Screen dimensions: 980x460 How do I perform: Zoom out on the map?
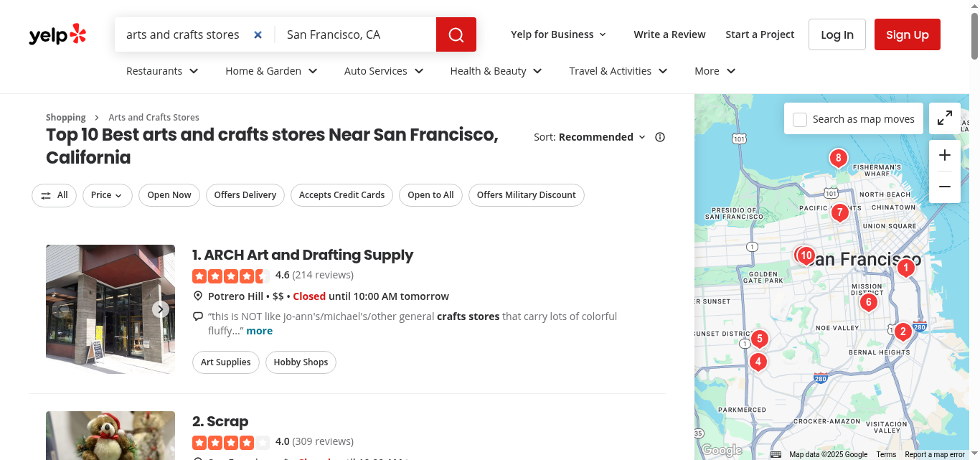click(945, 187)
